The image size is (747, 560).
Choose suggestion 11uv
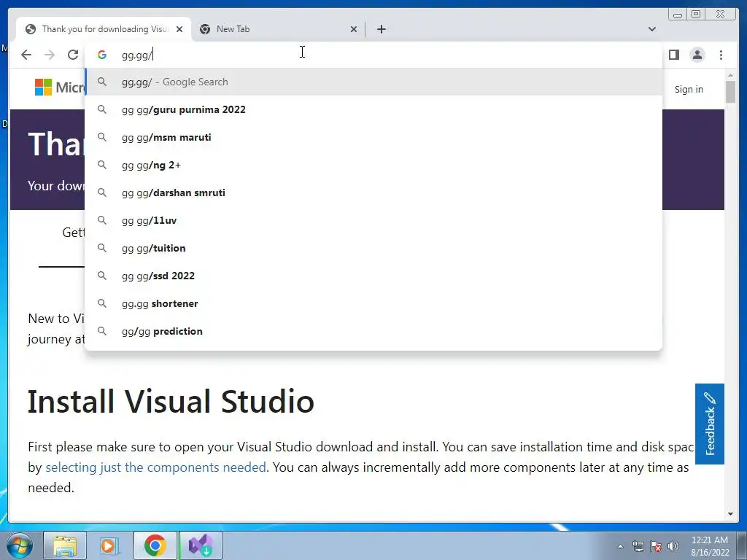tap(373, 220)
